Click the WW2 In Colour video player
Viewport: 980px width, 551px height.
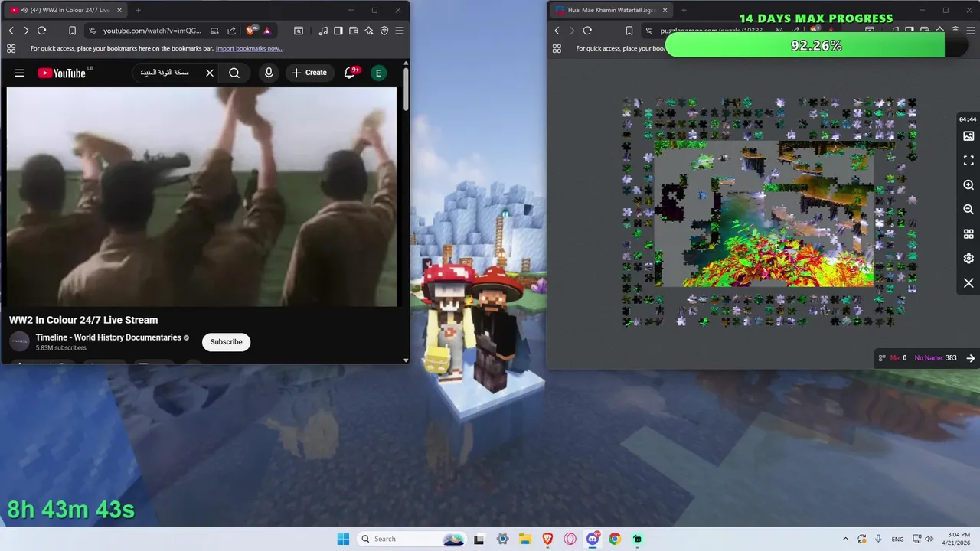pyautogui.click(x=201, y=197)
